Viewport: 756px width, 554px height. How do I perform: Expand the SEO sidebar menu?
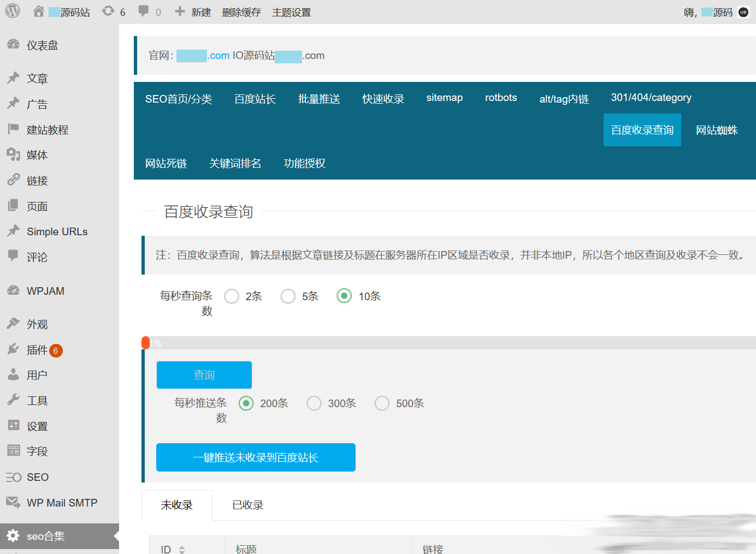37,477
